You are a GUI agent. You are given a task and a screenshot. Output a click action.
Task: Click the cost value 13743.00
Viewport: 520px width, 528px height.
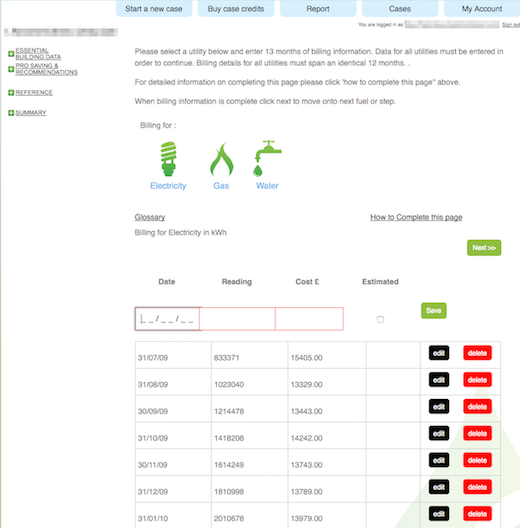[306, 465]
